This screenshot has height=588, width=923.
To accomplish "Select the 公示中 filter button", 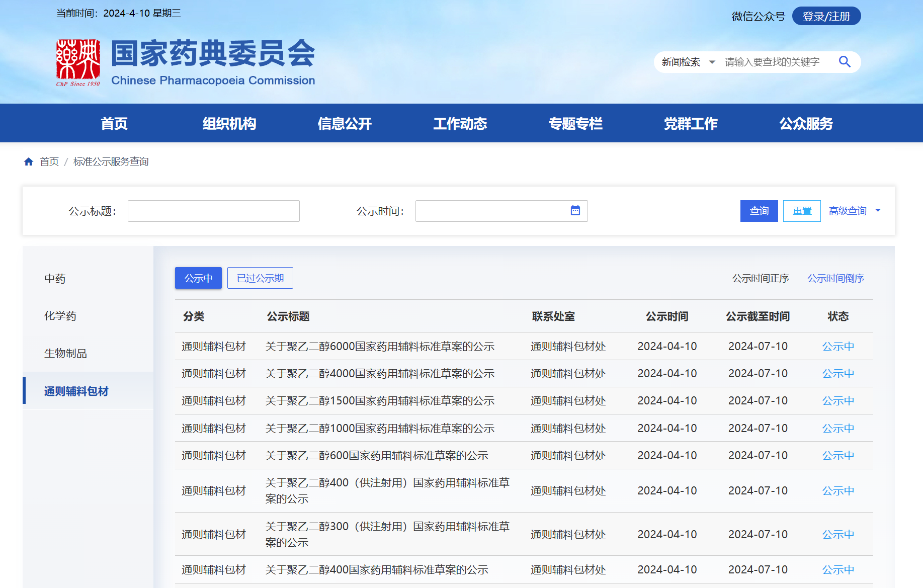I will click(198, 278).
